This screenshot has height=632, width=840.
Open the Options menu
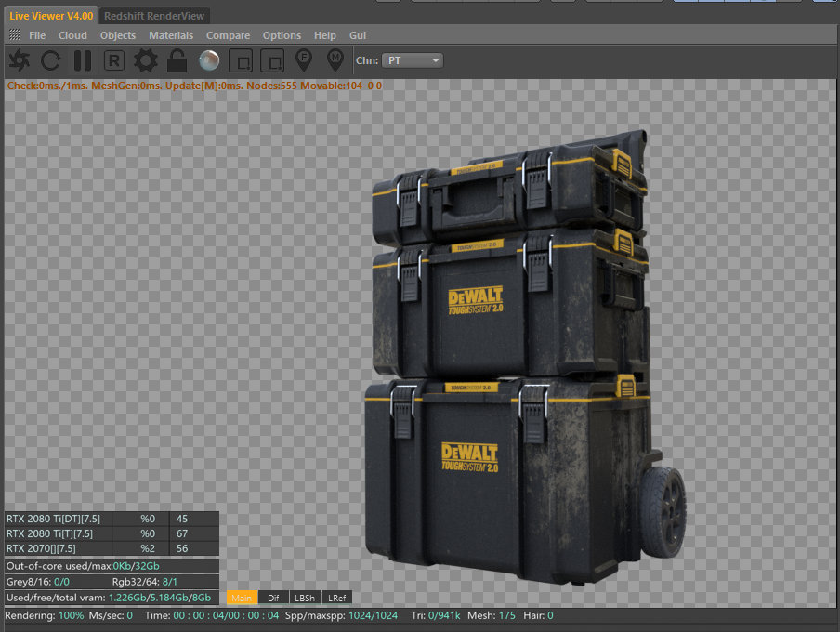point(282,35)
